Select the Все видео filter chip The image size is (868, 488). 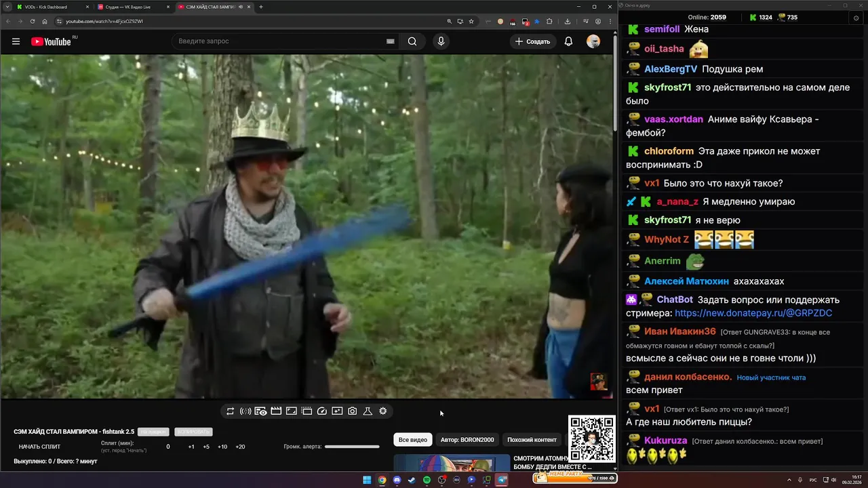[x=412, y=440]
